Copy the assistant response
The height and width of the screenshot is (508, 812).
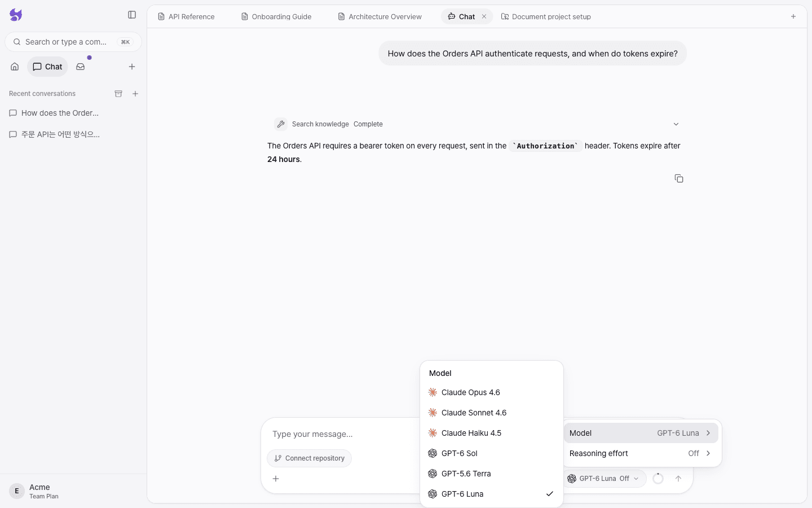coord(679,178)
